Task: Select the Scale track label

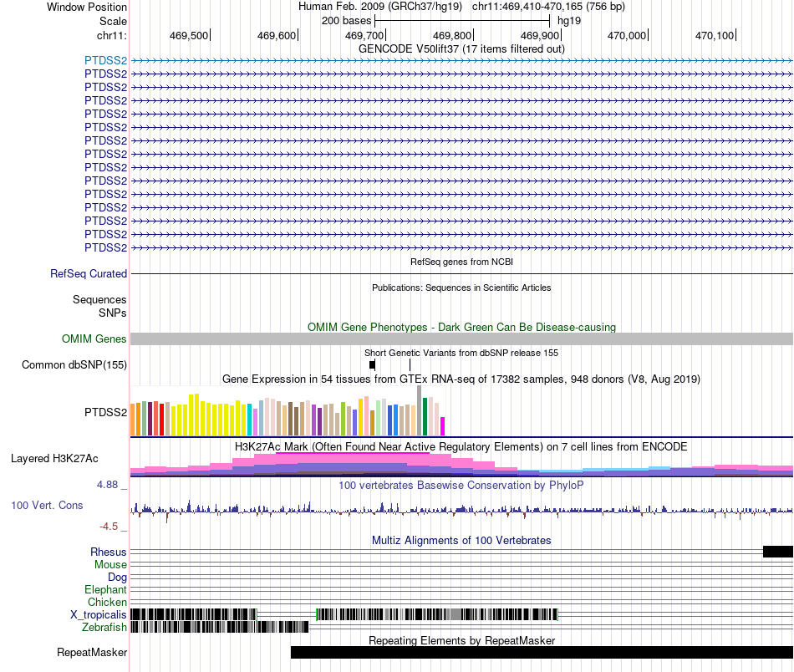Action: tap(113, 21)
